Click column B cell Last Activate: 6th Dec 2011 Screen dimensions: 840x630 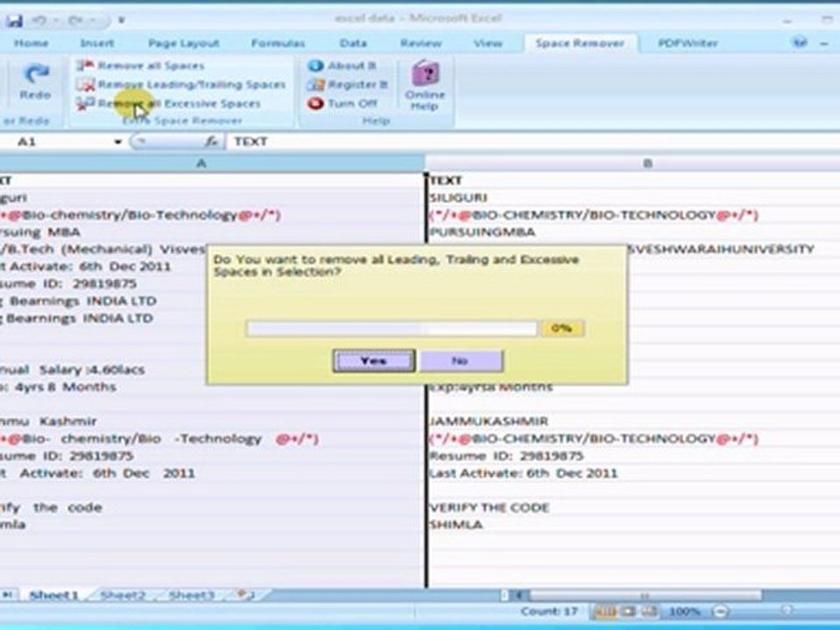633,473
